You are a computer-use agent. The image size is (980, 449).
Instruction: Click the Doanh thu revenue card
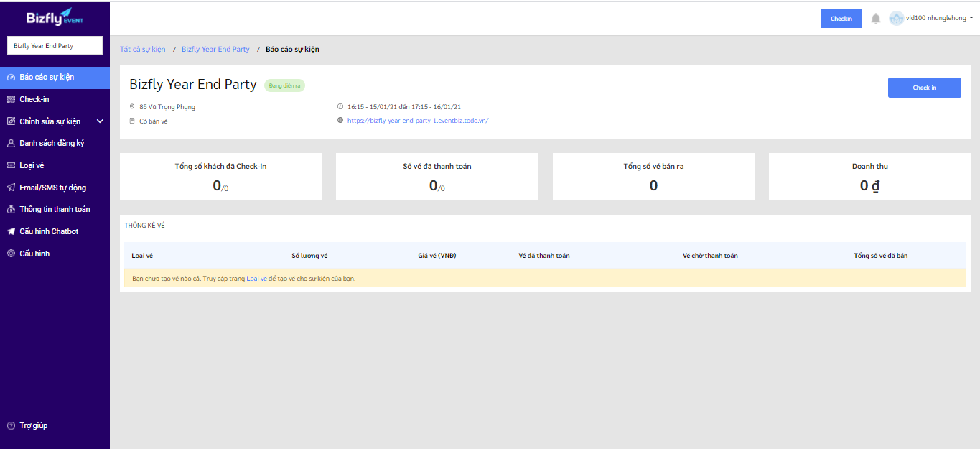869,176
